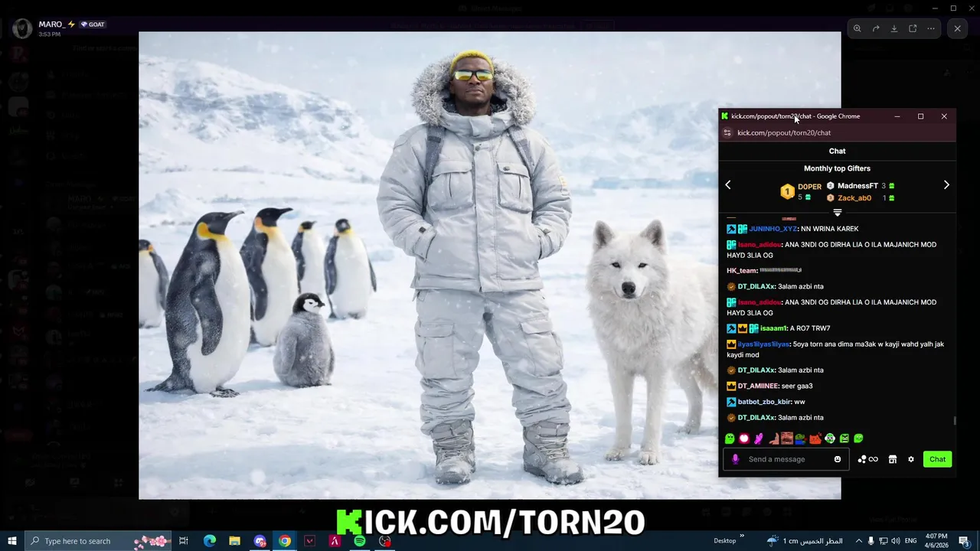Open DOPER top gifter profile

coord(809,187)
